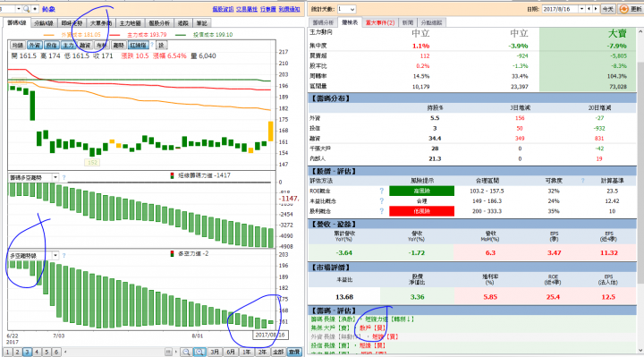Switch to the 新聞 tab
Image resolution: width=644 pixels, height=357 pixels.
[408, 22]
